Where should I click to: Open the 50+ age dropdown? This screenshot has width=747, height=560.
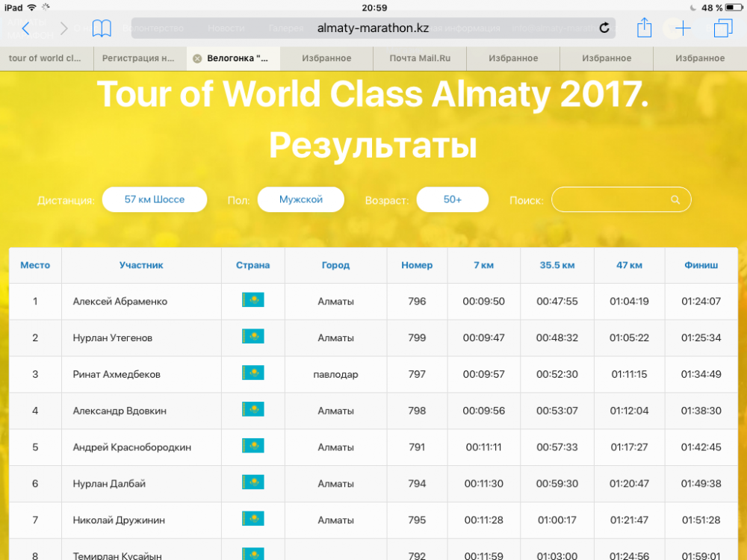tap(453, 200)
